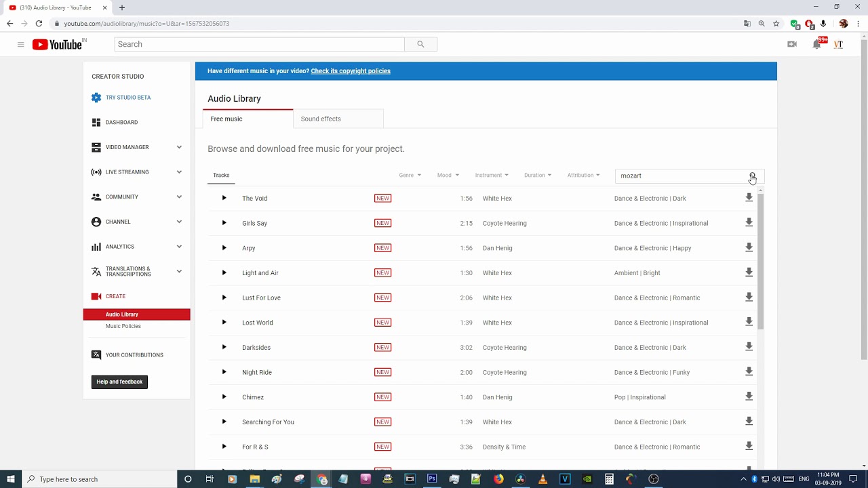Download For R & S track
This screenshot has height=488, width=868.
(x=749, y=446)
